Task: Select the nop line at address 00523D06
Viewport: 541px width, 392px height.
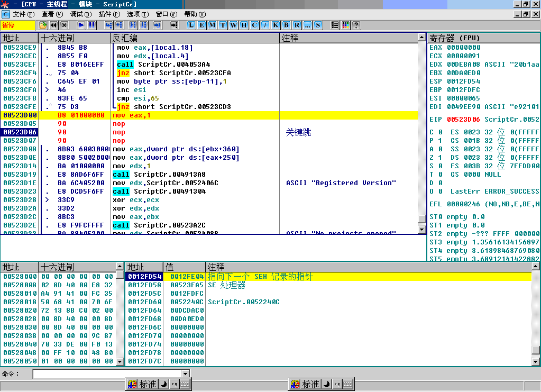Action: (x=118, y=132)
